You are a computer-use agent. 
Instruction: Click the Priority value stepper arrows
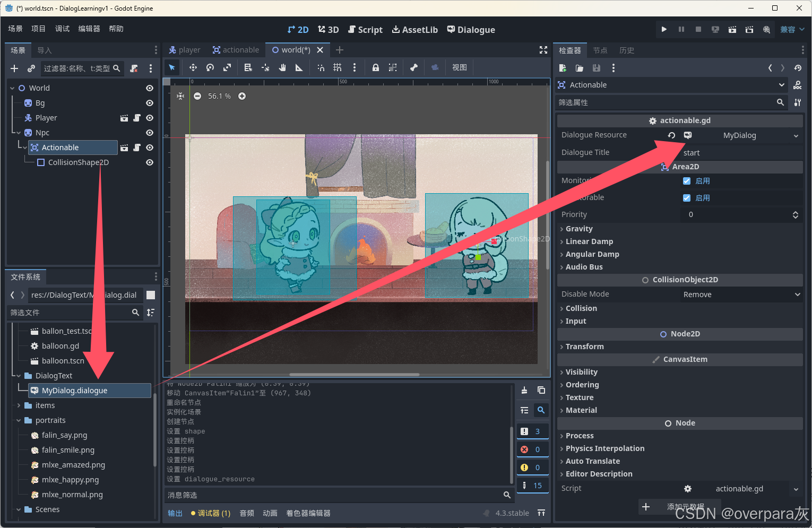[795, 214]
